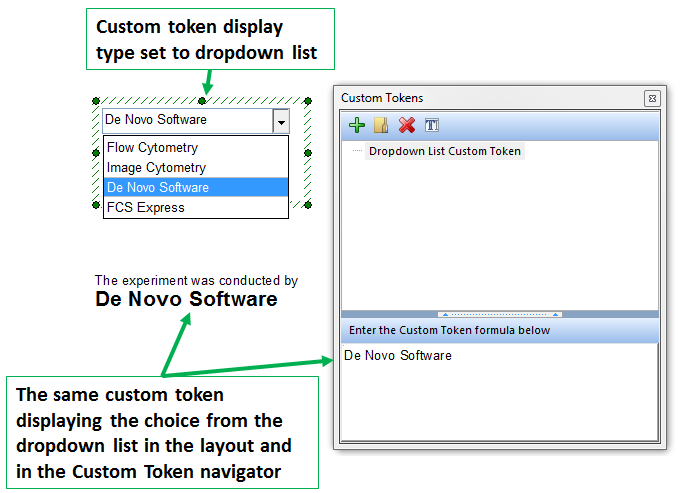Screen dimensions: 687x493
Task: Click the top-center resize handle of token box
Action: coord(202,101)
